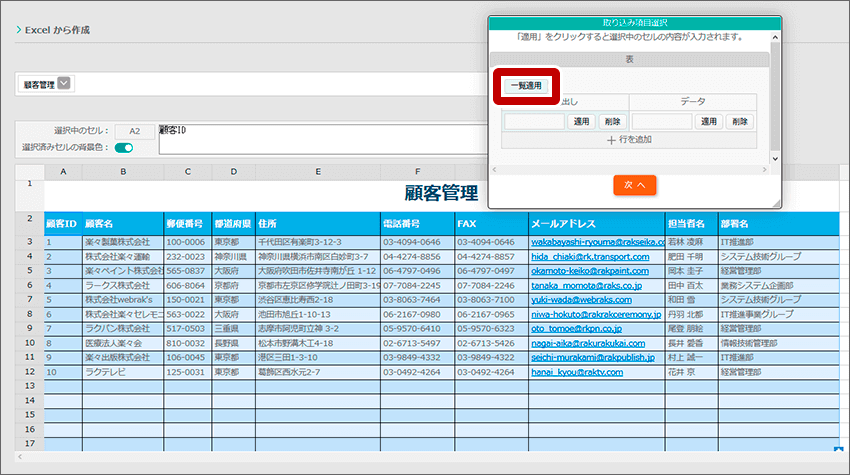
Task: Click the 顧客ID header cell
Action: 63,223
